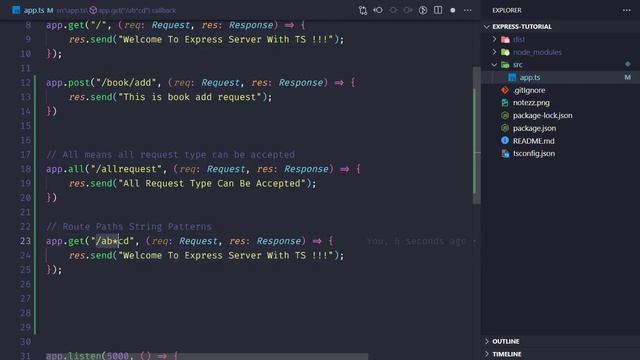Open changes with the git compare icon
640x360 pixels.
[362, 10]
